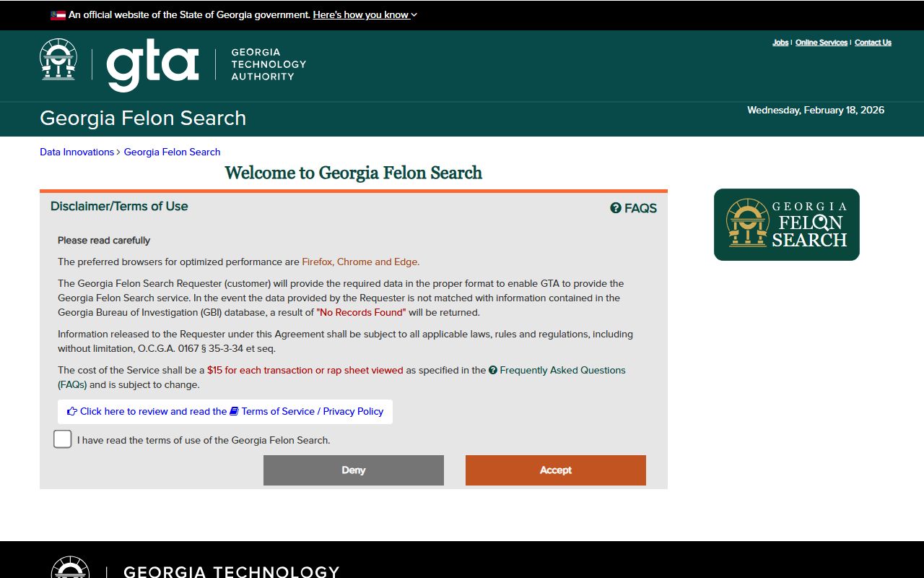The width and height of the screenshot is (924, 578).
Task: Expand "Here's how you know" disclosure
Action: coord(365,14)
